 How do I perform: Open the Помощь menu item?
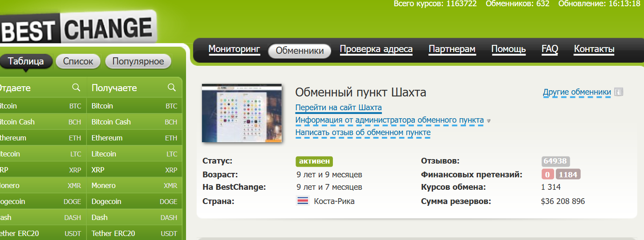[x=508, y=49]
